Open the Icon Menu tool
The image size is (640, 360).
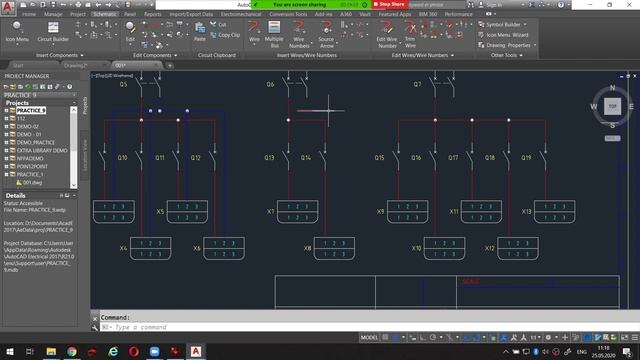coord(17,32)
